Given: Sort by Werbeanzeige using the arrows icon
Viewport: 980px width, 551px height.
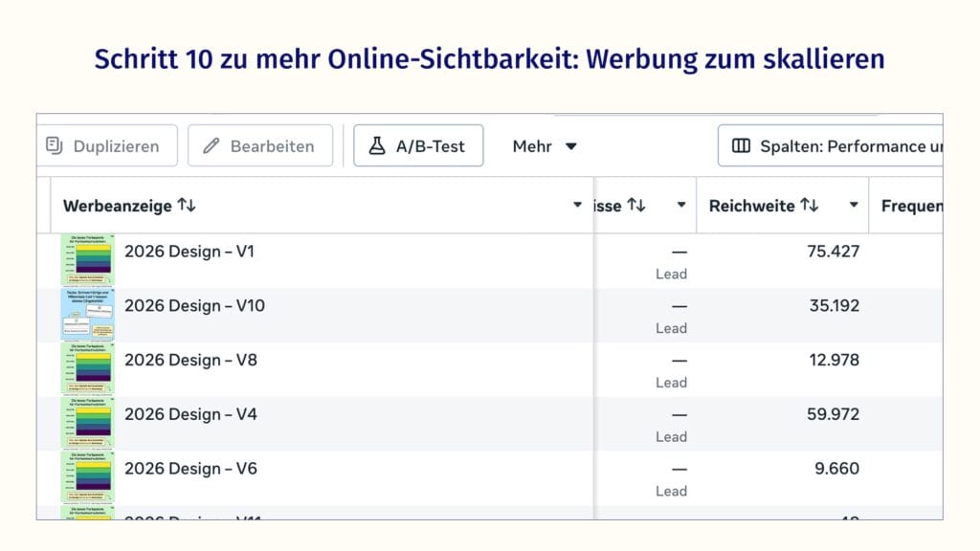Looking at the screenshot, I should click(187, 205).
